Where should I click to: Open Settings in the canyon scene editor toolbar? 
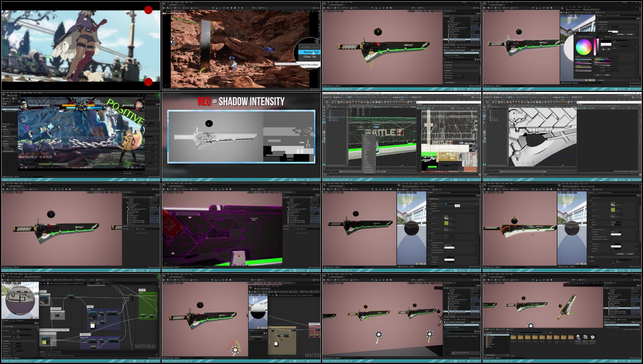(x=316, y=8)
